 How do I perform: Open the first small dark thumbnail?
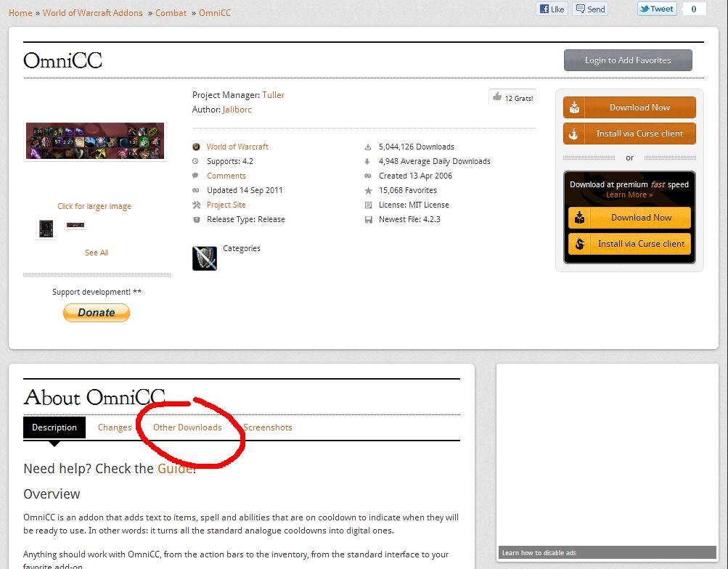tap(46, 229)
